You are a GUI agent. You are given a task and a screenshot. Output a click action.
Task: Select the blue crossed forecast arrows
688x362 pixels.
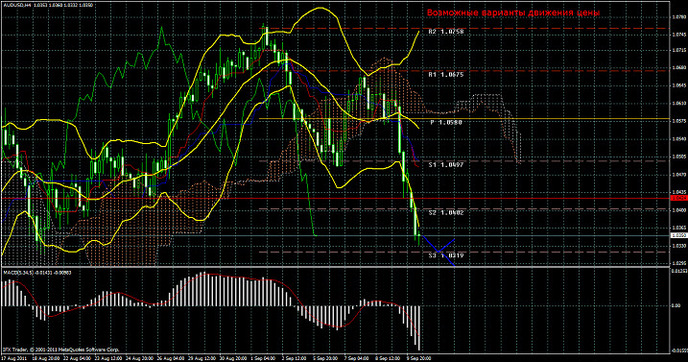pyautogui.click(x=438, y=251)
